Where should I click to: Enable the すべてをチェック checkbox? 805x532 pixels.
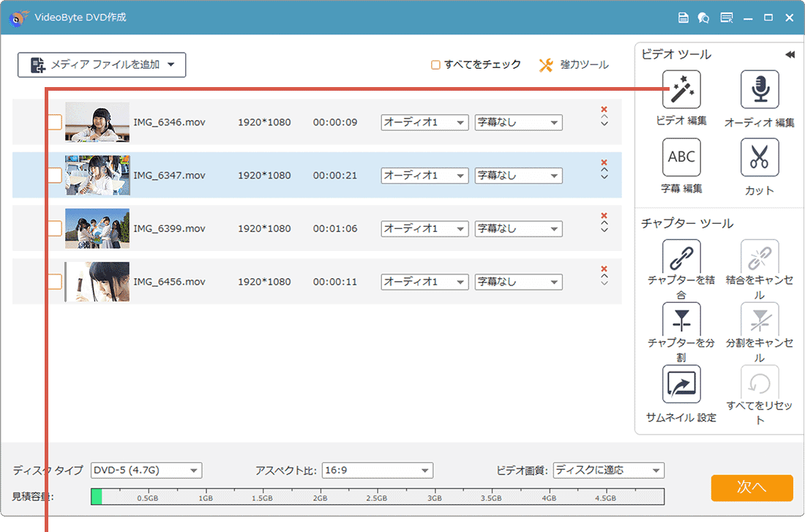coord(435,65)
